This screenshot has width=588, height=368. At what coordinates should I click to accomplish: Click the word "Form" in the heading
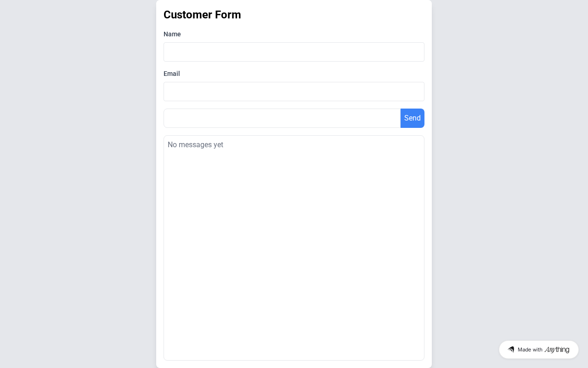tap(228, 15)
